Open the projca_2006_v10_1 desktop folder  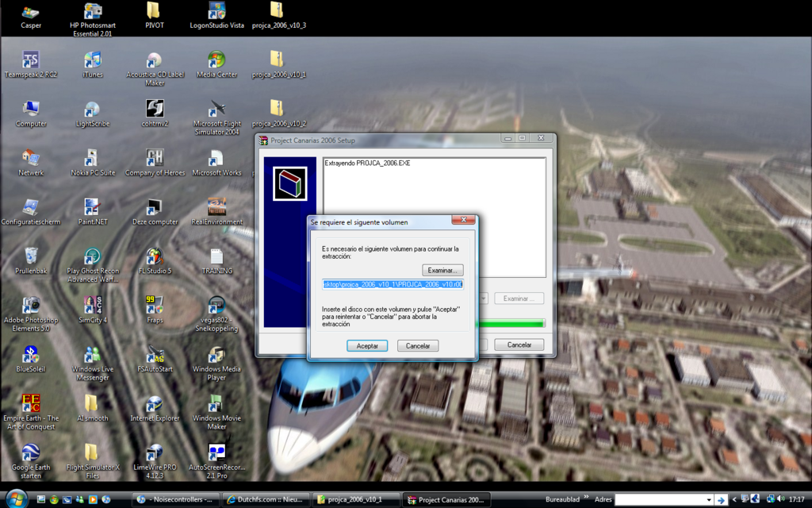tap(278, 65)
